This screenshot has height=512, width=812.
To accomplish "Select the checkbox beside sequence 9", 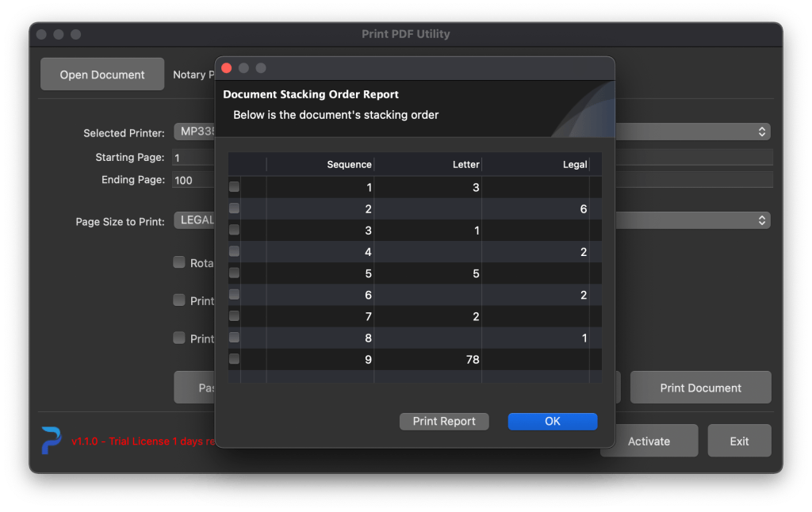I will (234, 359).
